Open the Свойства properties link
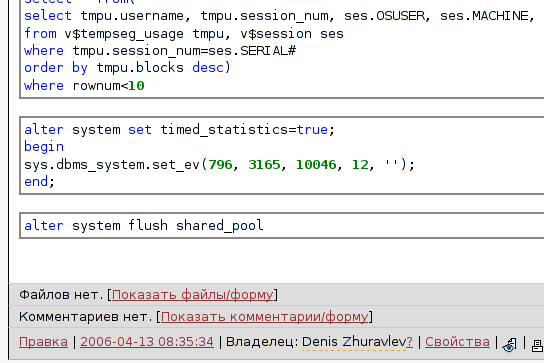The width and height of the screenshot is (544, 363). [457, 342]
